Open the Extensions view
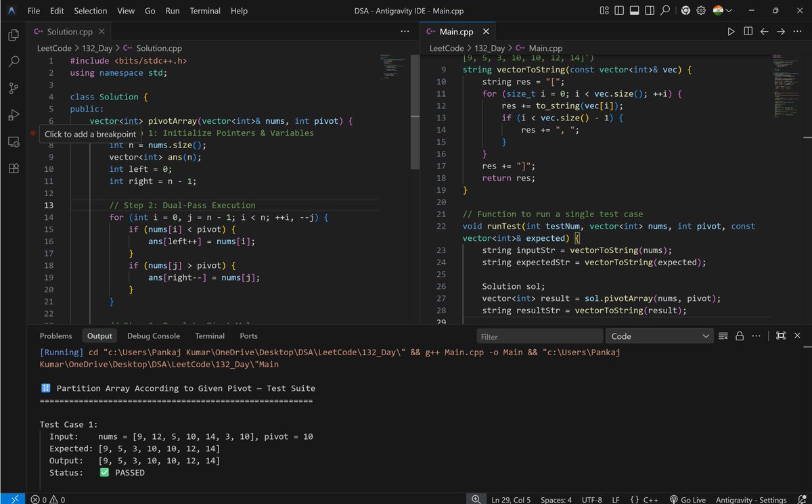 tap(14, 168)
